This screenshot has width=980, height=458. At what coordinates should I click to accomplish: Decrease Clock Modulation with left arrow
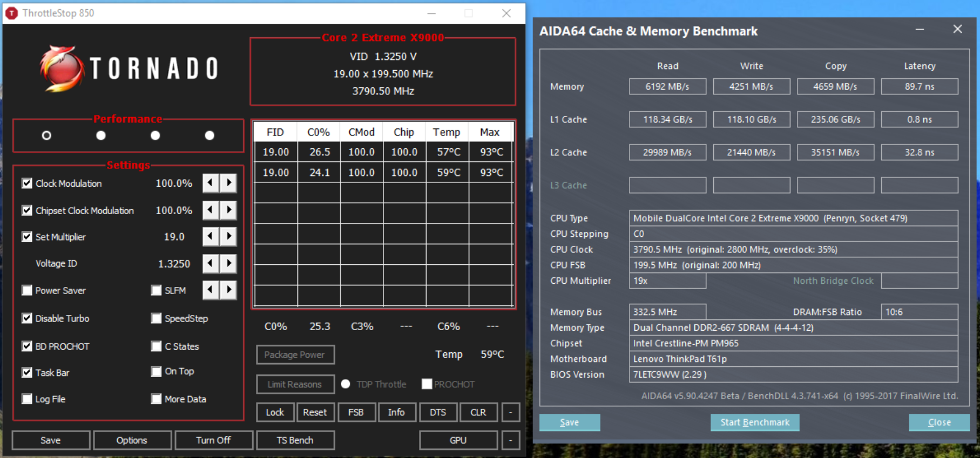[x=211, y=183]
